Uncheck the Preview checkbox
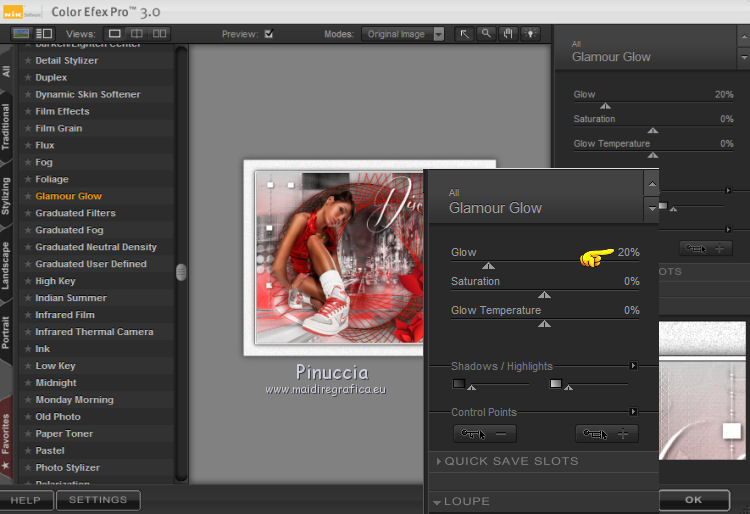This screenshot has width=750, height=514. [269, 33]
